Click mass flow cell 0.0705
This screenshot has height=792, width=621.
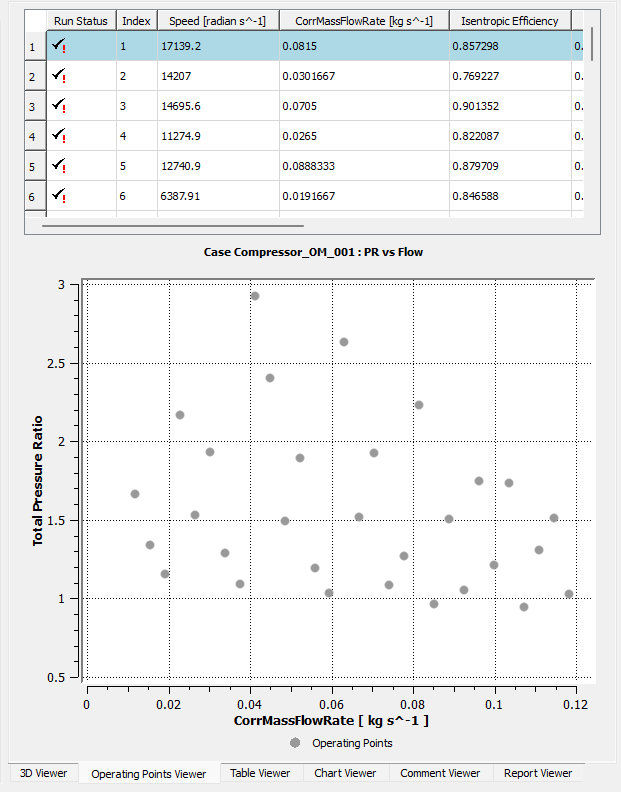click(364, 106)
